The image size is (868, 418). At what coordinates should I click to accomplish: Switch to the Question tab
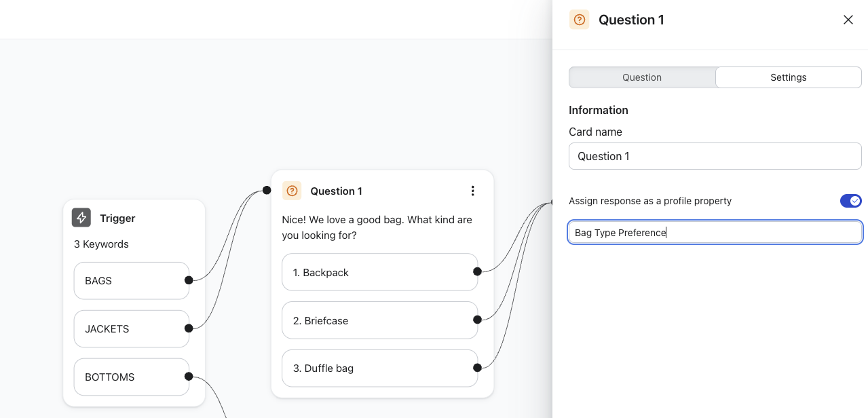pyautogui.click(x=642, y=77)
